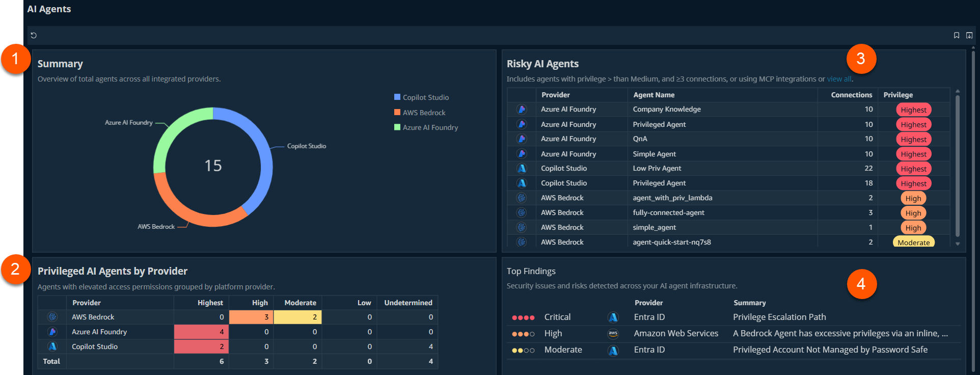980x375 pixels.
Task: Click the Azure AI Foundry highest count of 4
Action: coord(202,332)
